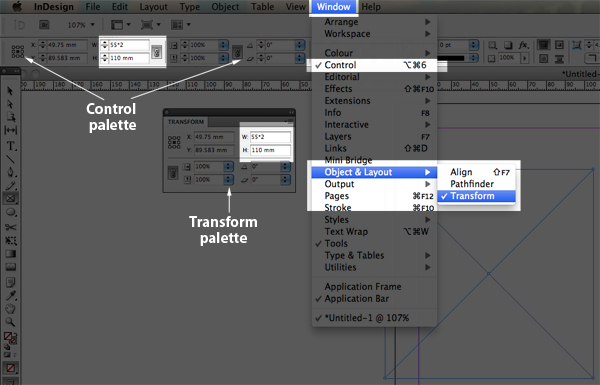The width and height of the screenshot is (600, 385).
Task: Select the Scissors tool
Action: tap(10, 227)
